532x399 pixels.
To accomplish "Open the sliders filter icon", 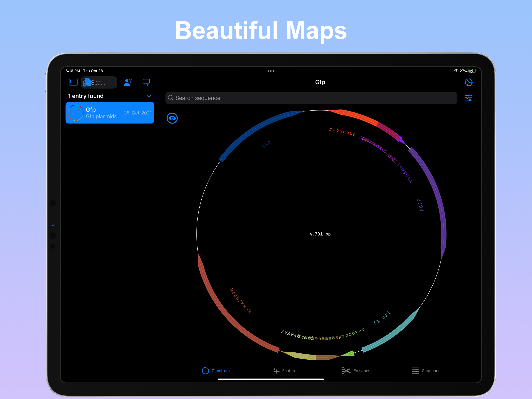I will coord(468,98).
